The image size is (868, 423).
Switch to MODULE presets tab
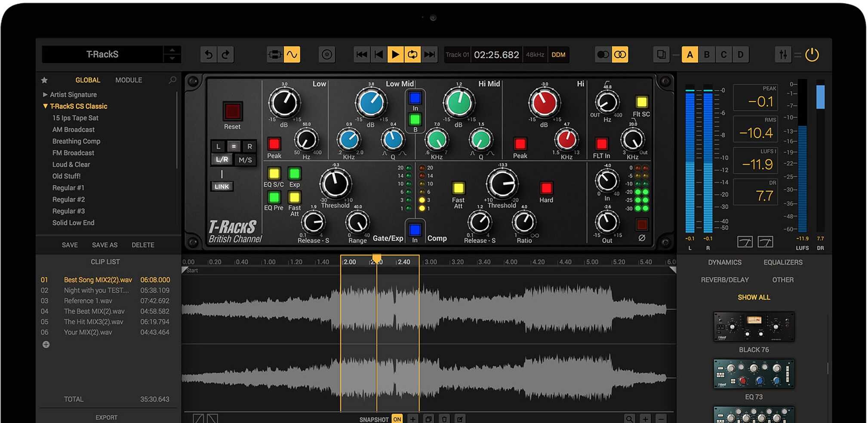[129, 80]
